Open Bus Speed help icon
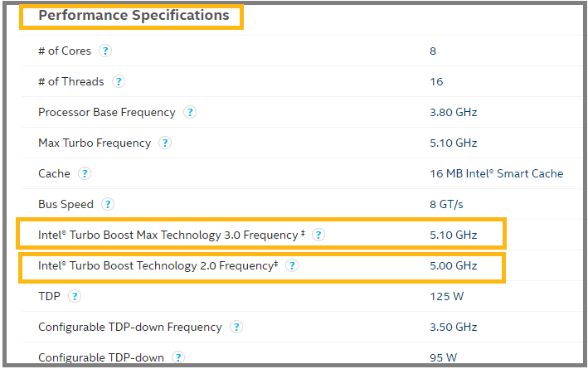Image resolution: width=588 pixels, height=369 pixels. (108, 204)
